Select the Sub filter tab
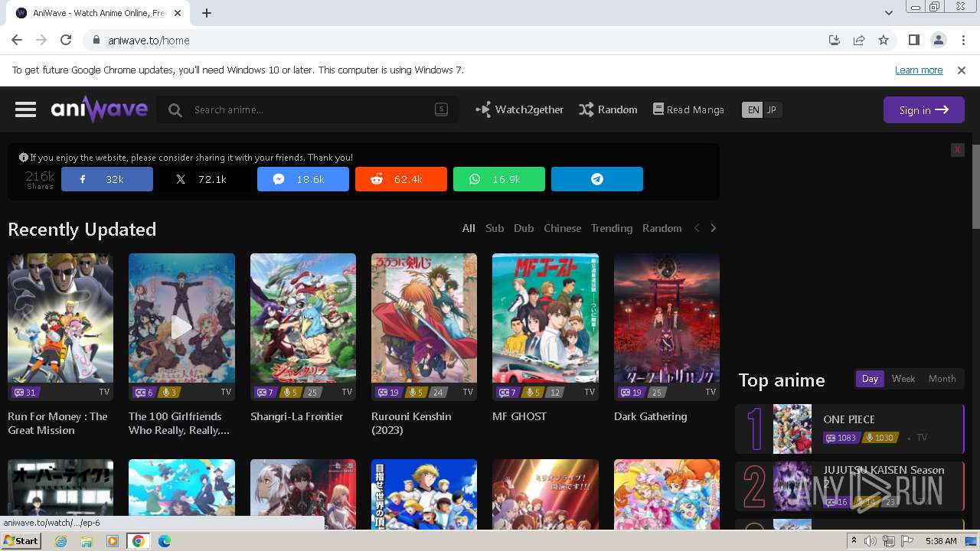 coord(495,228)
